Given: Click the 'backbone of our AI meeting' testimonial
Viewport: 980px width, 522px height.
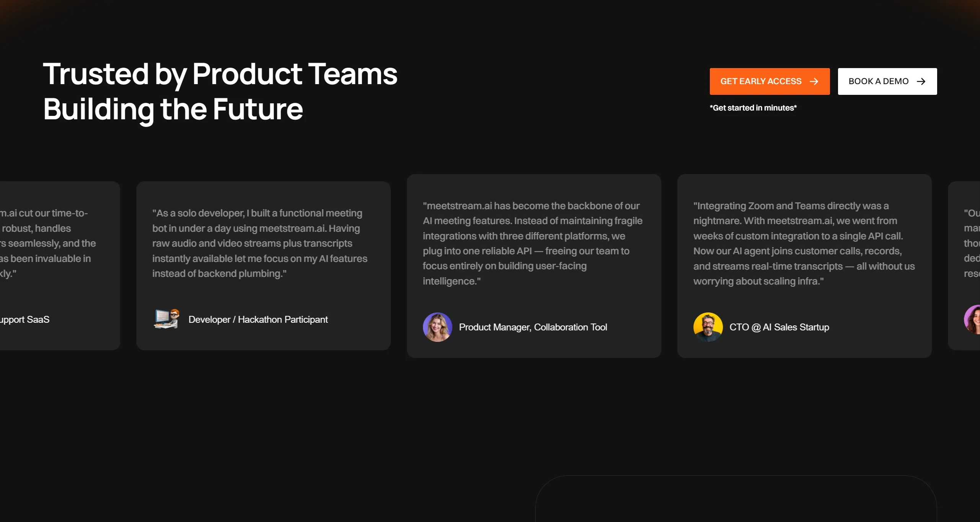Looking at the screenshot, I should click(532, 243).
